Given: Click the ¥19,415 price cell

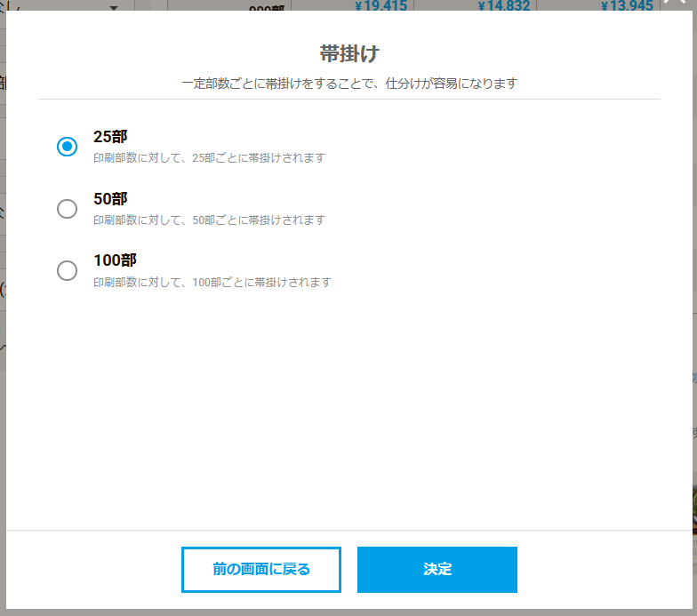Looking at the screenshot, I should [x=381, y=5].
